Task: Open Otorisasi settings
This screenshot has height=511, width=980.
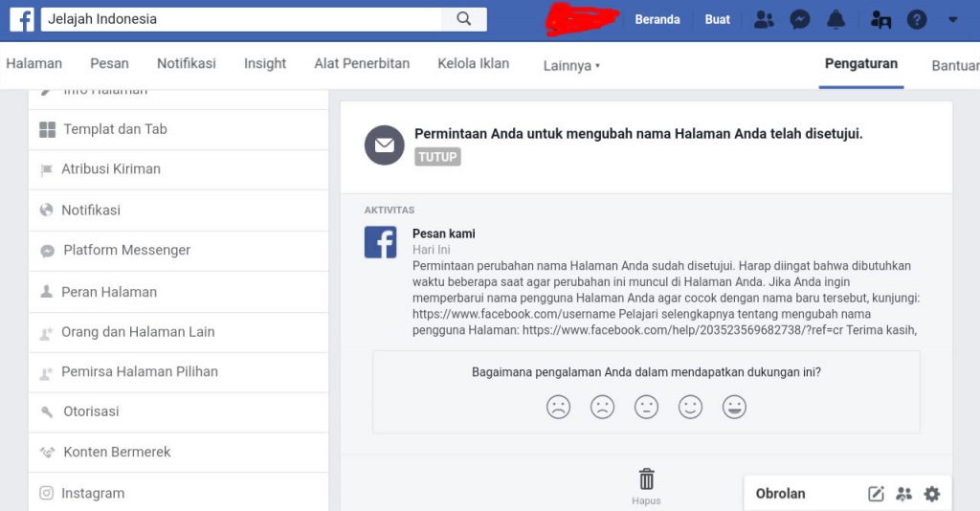Action: point(178,411)
